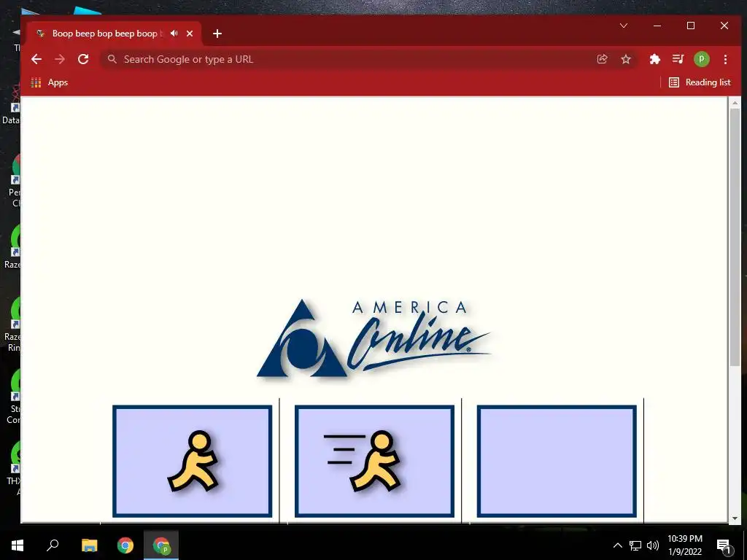
Task: Select the Boop beep bop beep boop tab
Action: point(113,34)
